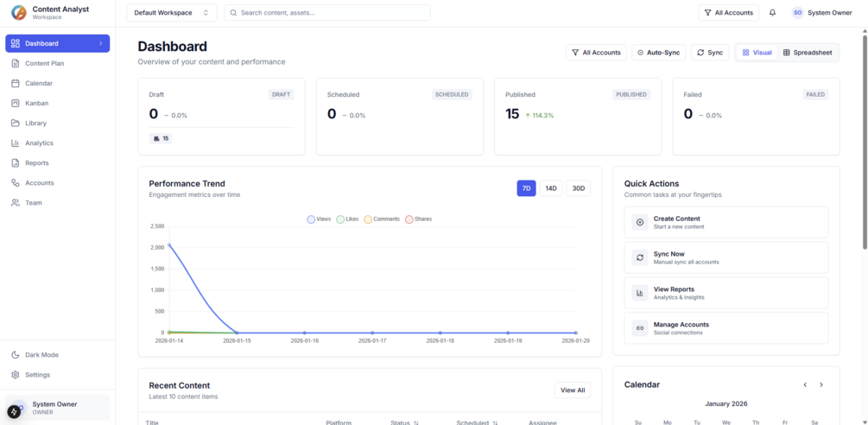Enable the Auto-Sync toggle button
Viewport: 868px width, 425px height.
(658, 53)
